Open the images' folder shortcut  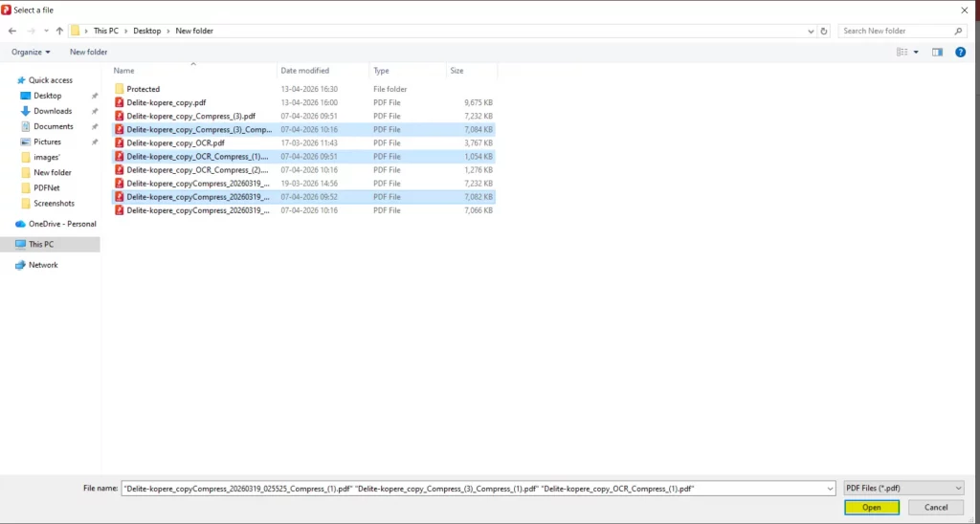coord(47,158)
